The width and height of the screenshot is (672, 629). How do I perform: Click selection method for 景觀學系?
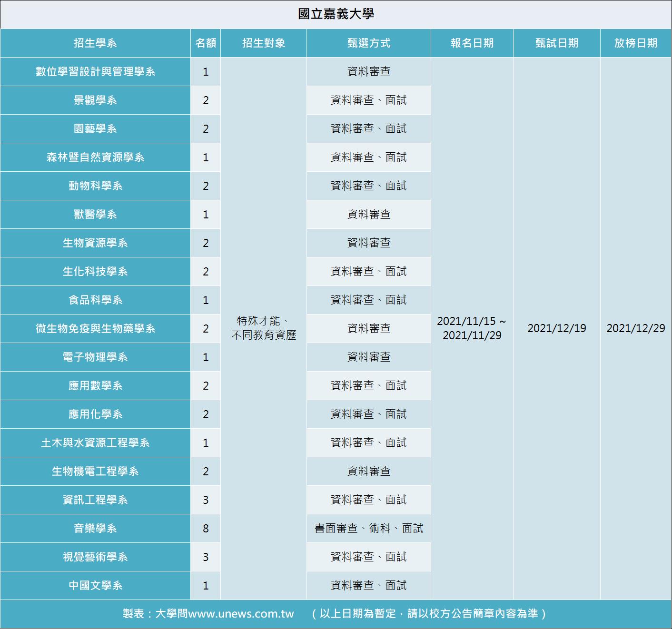tap(369, 100)
